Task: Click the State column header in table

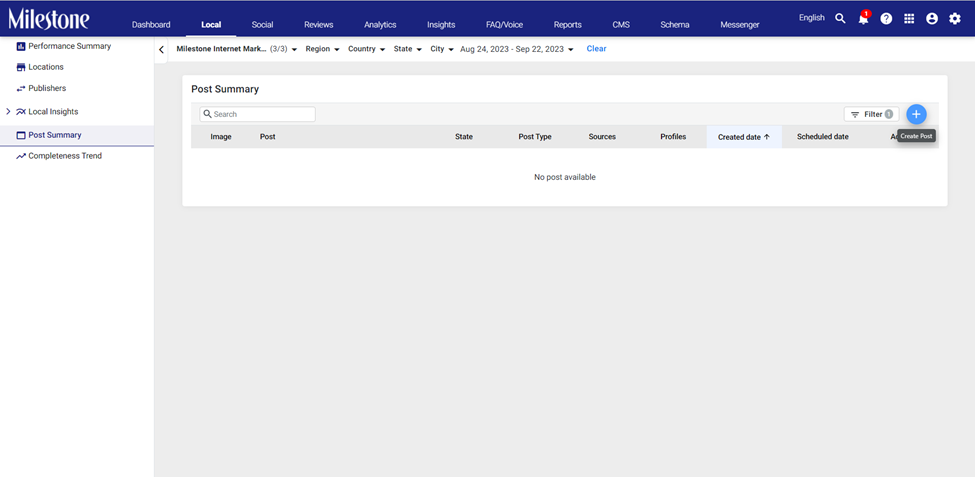Action: click(x=464, y=137)
